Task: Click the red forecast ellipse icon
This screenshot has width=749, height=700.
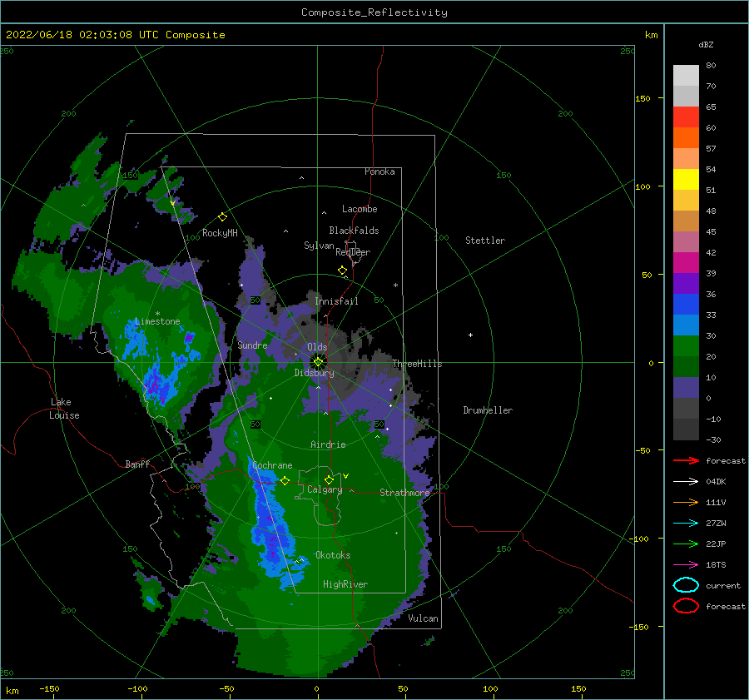Action: click(686, 606)
